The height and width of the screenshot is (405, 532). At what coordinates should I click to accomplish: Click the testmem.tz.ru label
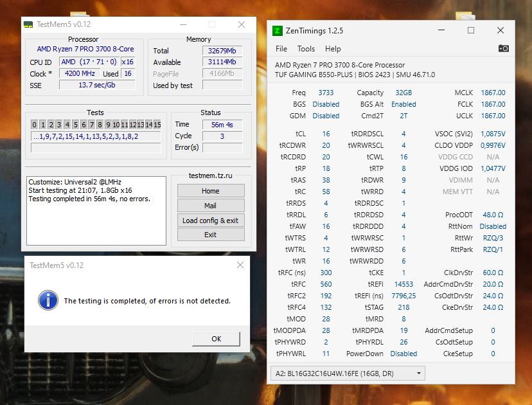point(210,175)
